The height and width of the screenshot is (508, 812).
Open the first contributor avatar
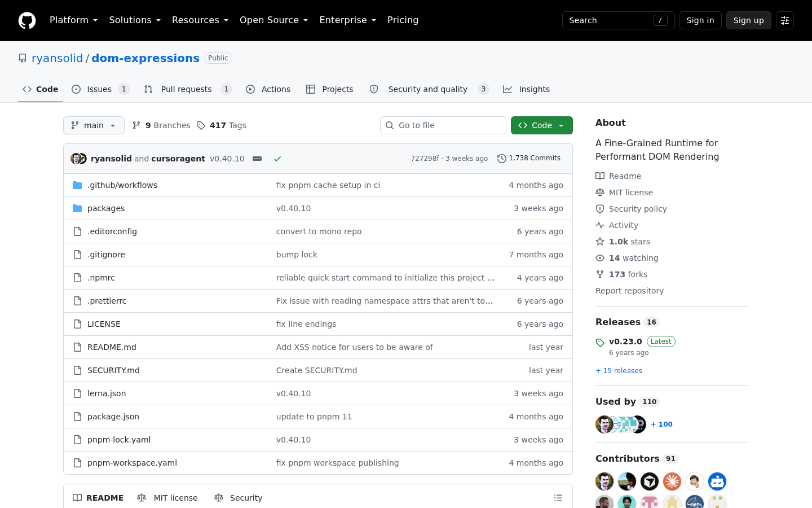[604, 481]
